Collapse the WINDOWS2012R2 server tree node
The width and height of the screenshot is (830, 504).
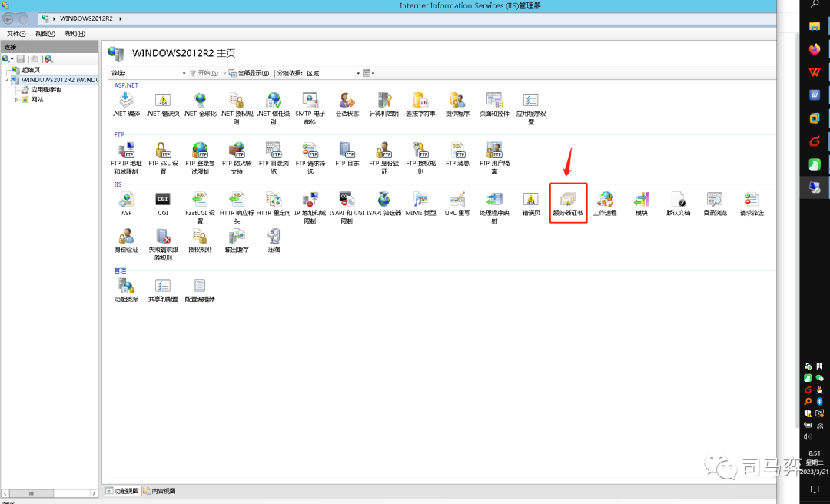(x=8, y=80)
